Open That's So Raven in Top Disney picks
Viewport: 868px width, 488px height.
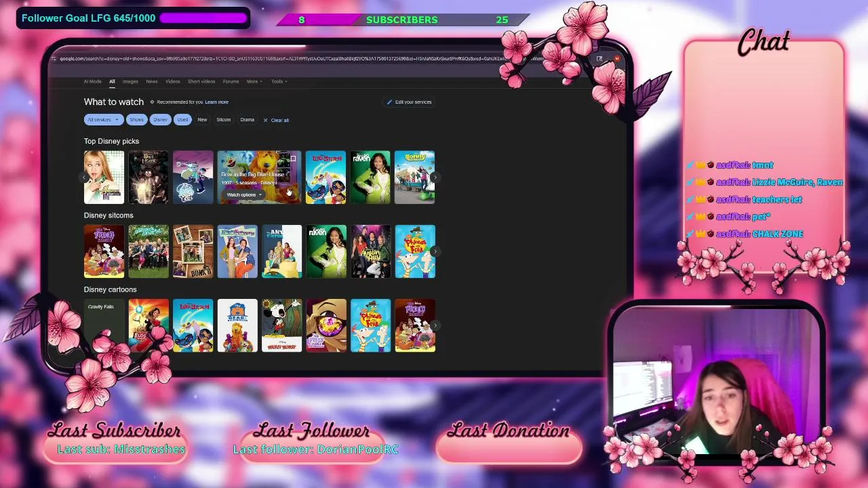(370, 178)
